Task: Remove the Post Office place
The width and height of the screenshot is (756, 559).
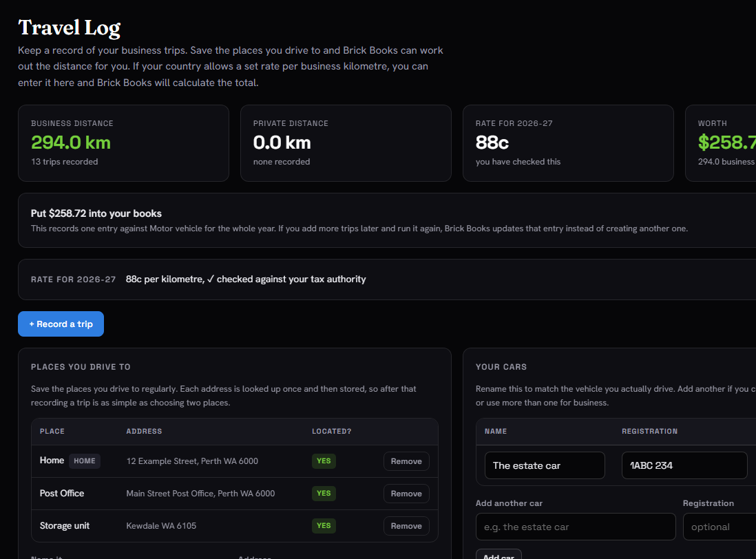Action: (x=406, y=494)
